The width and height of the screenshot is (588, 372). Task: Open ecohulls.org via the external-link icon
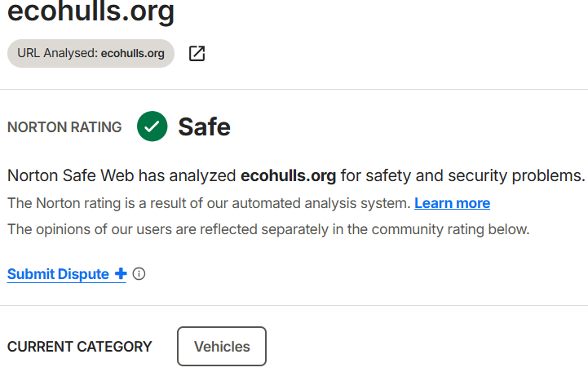coord(197,53)
